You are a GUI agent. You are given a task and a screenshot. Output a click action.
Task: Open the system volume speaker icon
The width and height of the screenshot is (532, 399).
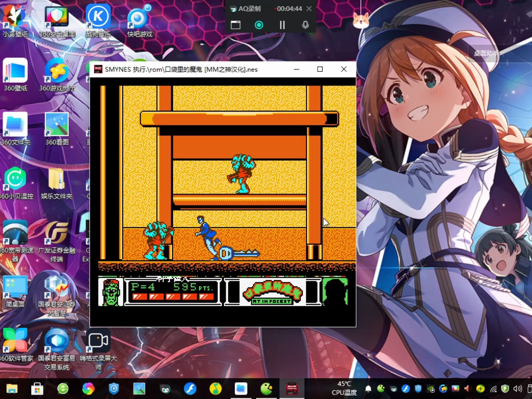[x=518, y=389]
